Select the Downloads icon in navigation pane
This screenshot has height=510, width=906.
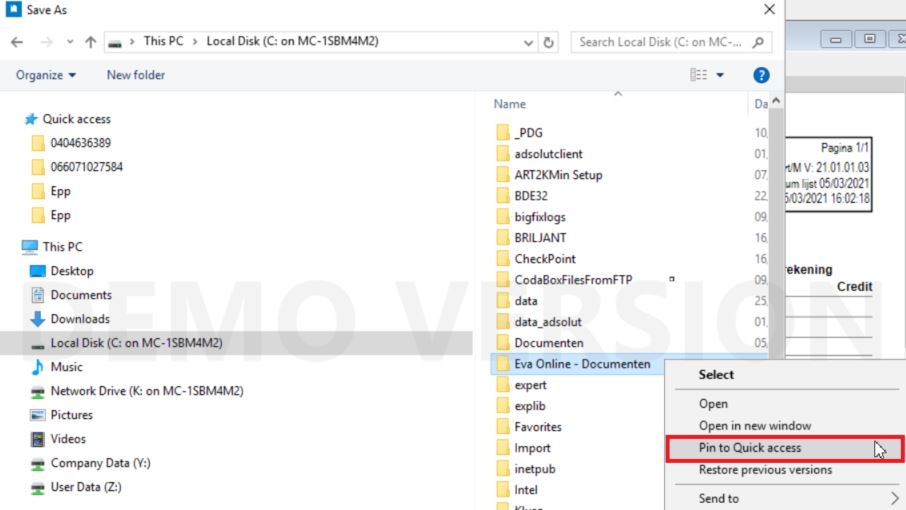[39, 319]
